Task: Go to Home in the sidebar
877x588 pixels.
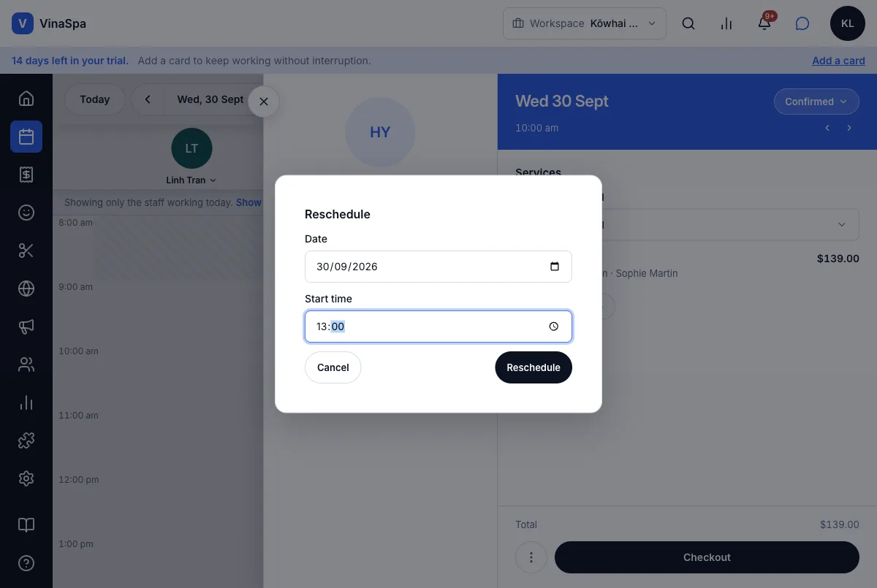Action: (26, 99)
